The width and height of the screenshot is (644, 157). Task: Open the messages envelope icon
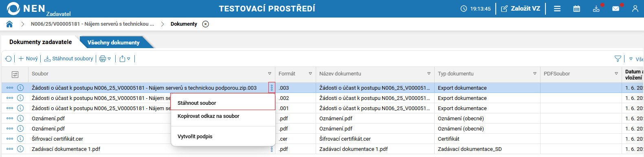point(616,9)
